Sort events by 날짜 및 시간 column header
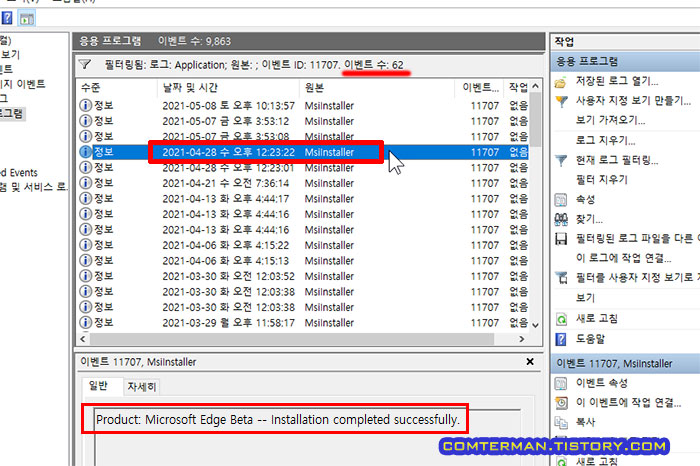 (x=228, y=87)
